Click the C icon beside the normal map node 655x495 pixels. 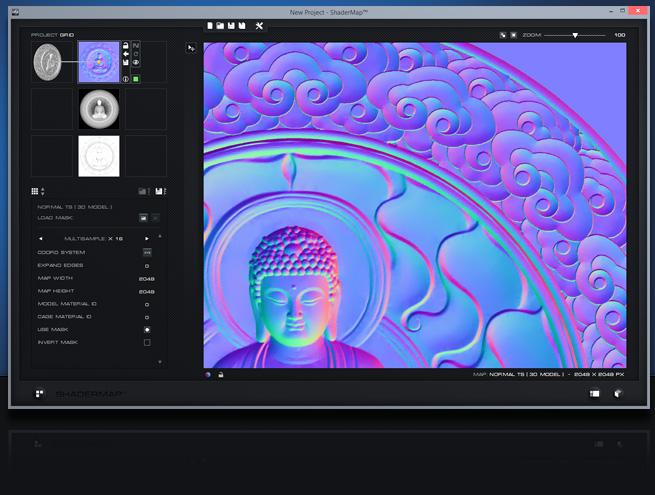(136, 54)
